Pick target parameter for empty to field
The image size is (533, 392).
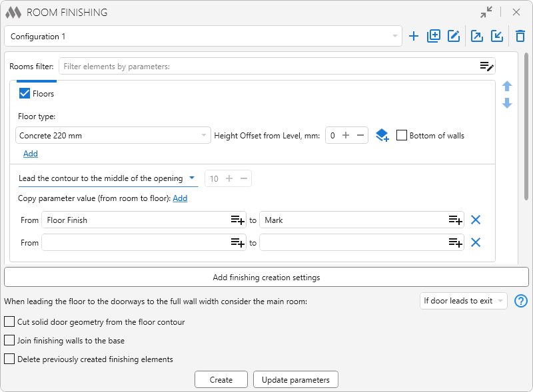(x=456, y=242)
